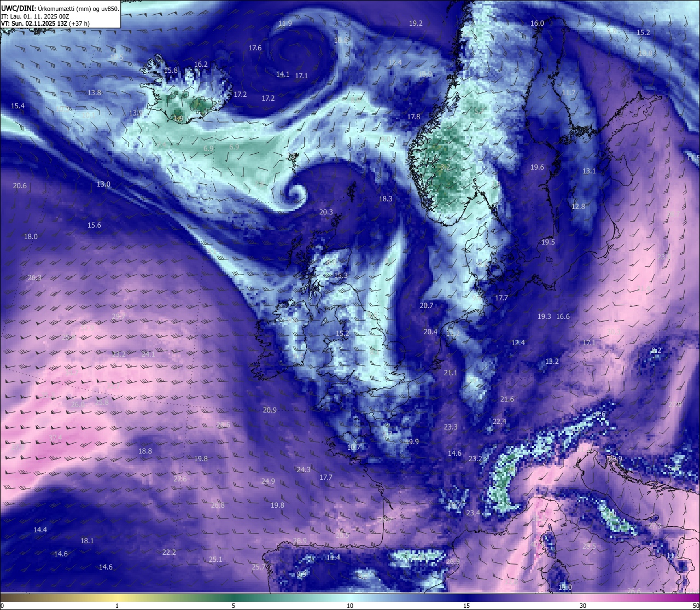The image size is (700, 610).
Task: Click the 'VT: Sun. 02.11.2025 13Z (+37 h)' line
Action: point(45,24)
